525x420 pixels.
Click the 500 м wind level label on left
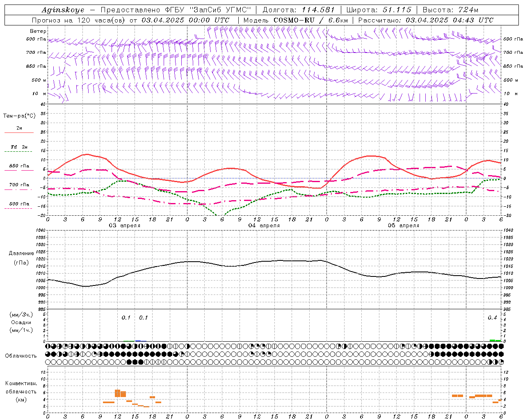click(x=39, y=80)
